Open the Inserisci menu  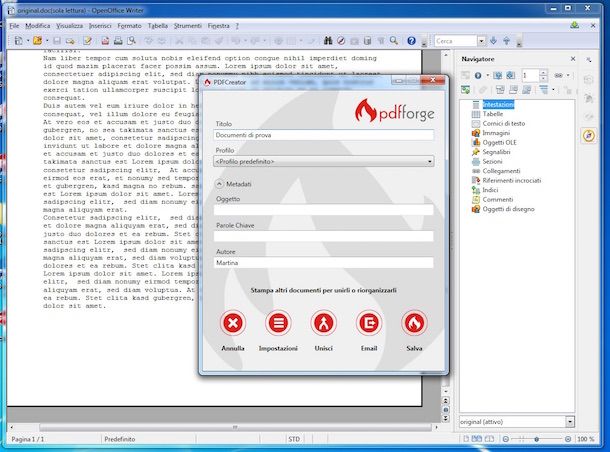100,26
